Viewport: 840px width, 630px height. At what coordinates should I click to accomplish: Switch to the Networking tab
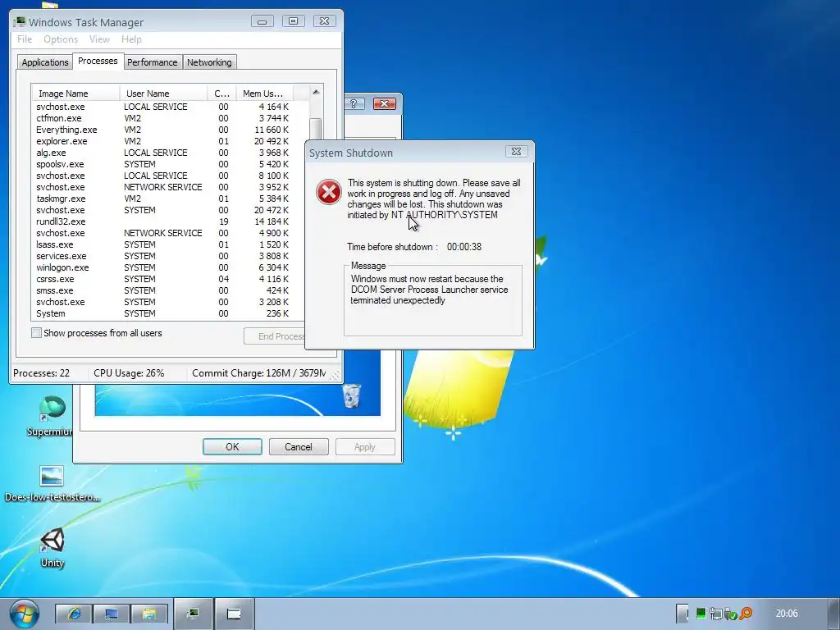[209, 62]
